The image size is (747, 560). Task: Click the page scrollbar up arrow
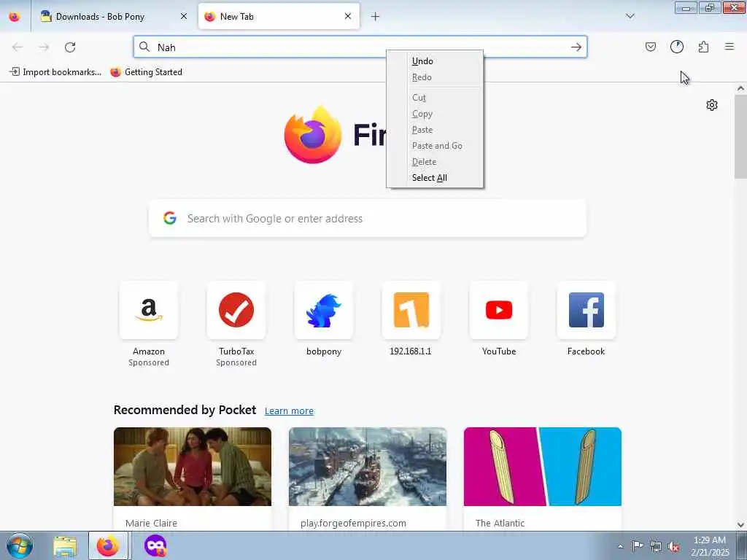coord(740,88)
